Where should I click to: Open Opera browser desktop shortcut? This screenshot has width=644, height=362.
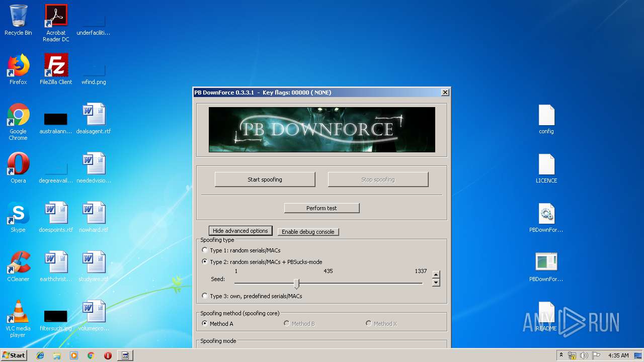[18, 168]
